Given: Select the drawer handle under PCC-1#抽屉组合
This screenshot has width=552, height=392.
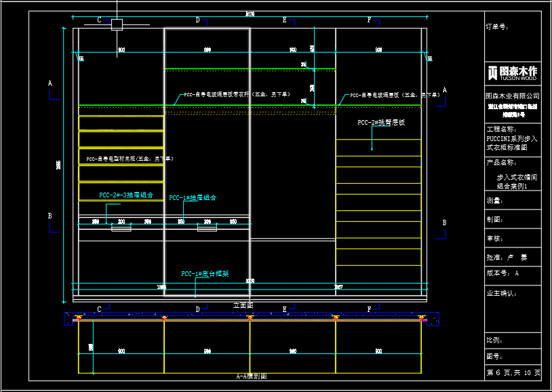Looking at the screenshot, I should (x=207, y=228).
